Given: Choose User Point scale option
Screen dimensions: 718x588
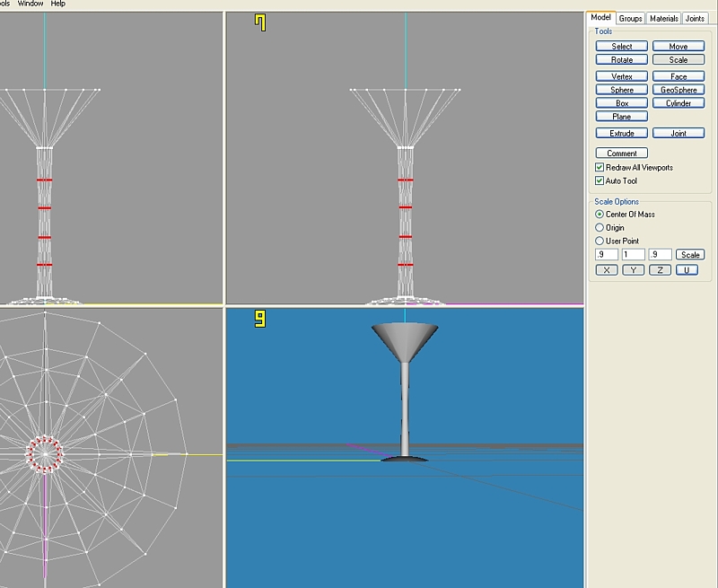Looking at the screenshot, I should point(600,241).
